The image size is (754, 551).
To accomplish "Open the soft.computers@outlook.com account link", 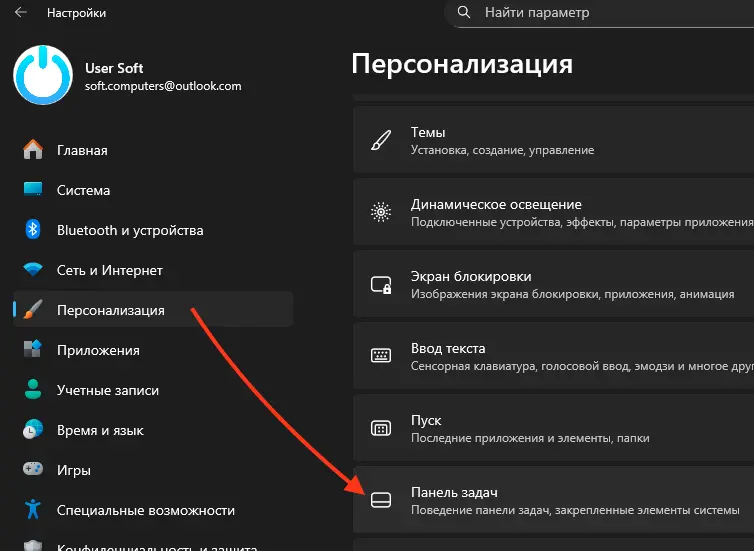I will tap(164, 86).
